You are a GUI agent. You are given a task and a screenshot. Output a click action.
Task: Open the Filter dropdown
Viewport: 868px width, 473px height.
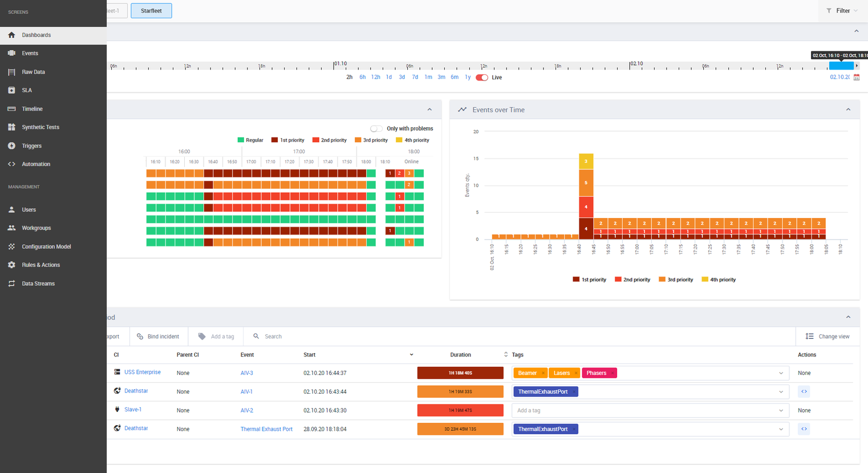(x=842, y=11)
